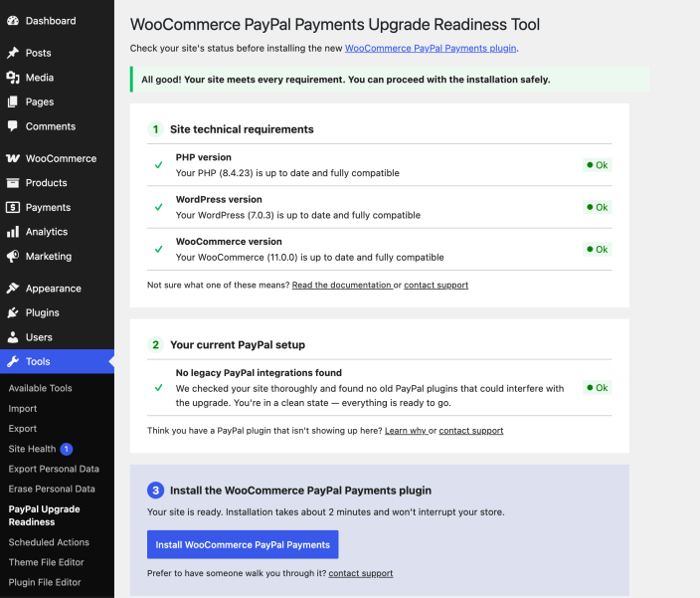
Task: Open Comments in the admin menu
Action: [57, 126]
